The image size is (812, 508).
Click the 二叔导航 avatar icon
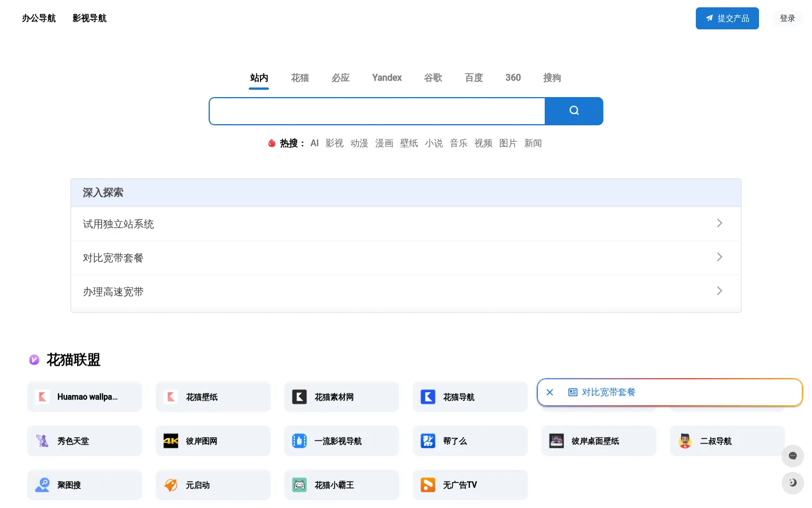685,441
